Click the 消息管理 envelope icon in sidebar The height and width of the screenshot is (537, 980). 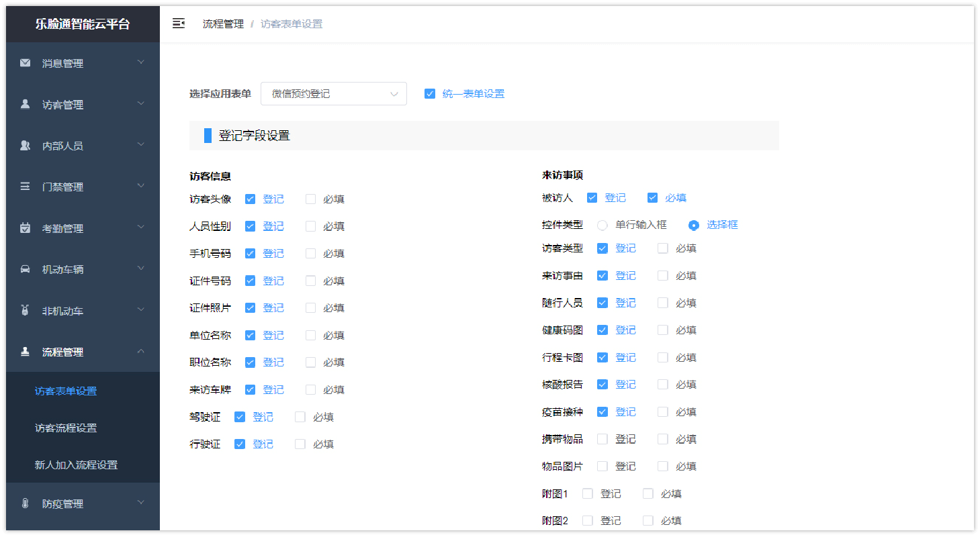(25, 62)
